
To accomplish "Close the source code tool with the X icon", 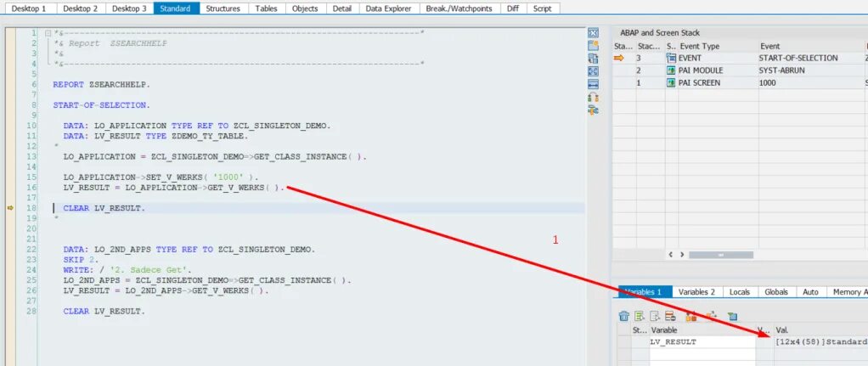I will [593, 32].
